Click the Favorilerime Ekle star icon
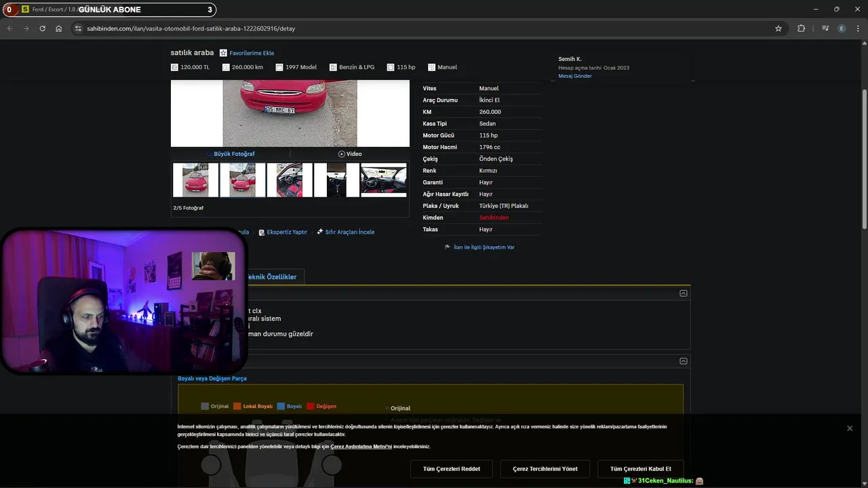The height and width of the screenshot is (488, 868). coord(223,53)
